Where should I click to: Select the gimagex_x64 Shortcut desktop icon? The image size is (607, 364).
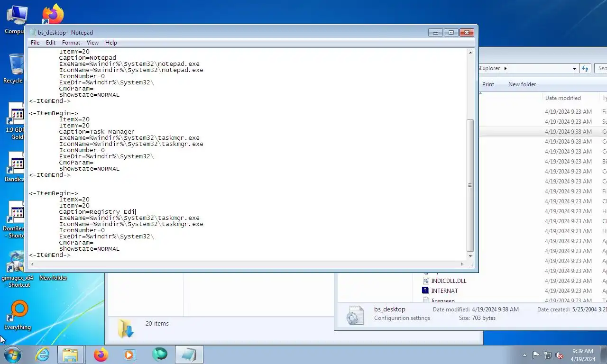[x=17, y=269]
